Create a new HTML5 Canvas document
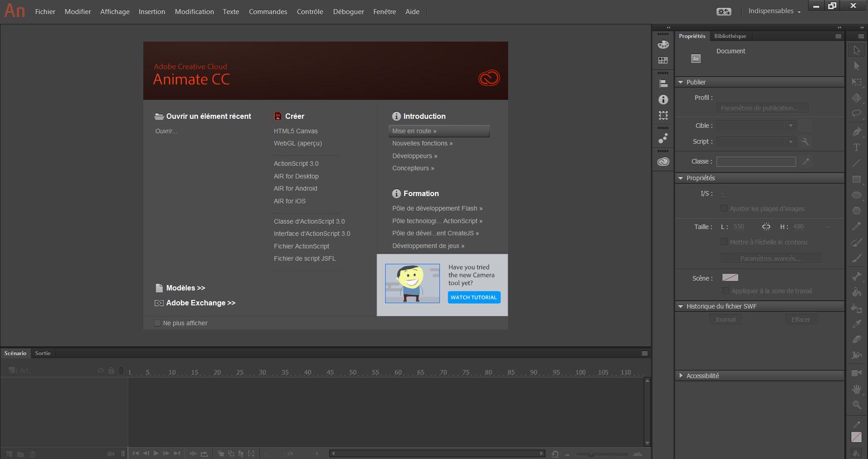Screen dimensions: 868x459 (x=296, y=131)
